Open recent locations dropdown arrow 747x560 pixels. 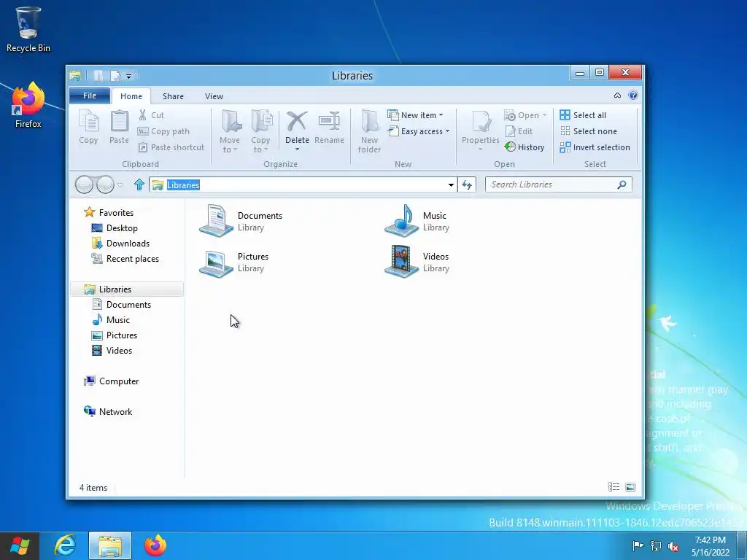[x=120, y=184]
